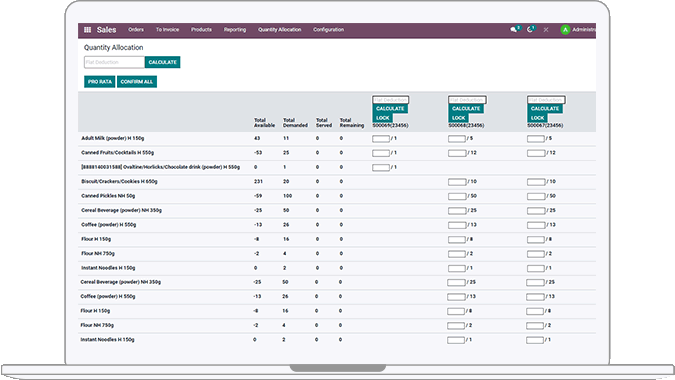This screenshot has height=380, width=675.
Task: Click Adult Milk quantity field under S00067
Action: point(536,139)
